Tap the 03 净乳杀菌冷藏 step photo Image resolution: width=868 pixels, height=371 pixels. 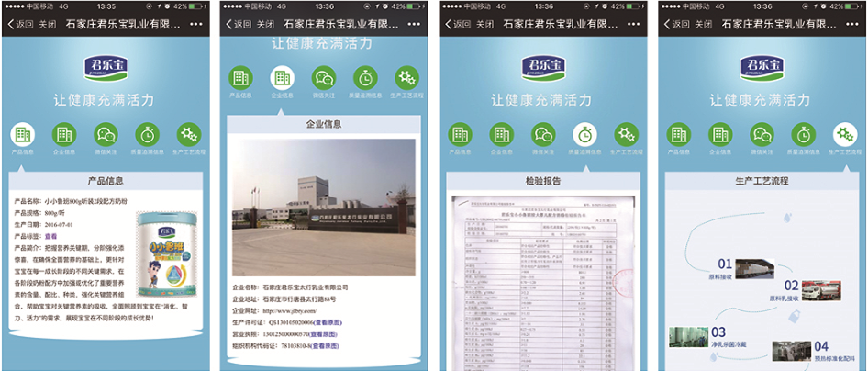(689, 337)
